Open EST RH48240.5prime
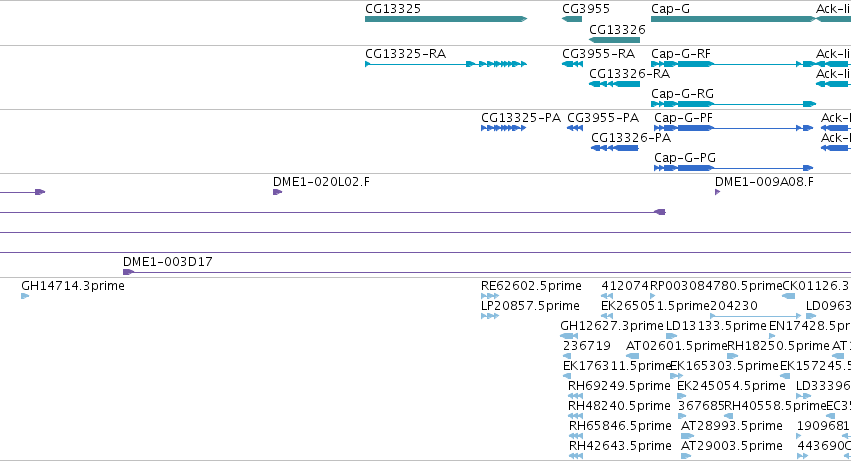Image resolution: width=851 pixels, height=461 pixels. coord(575,416)
